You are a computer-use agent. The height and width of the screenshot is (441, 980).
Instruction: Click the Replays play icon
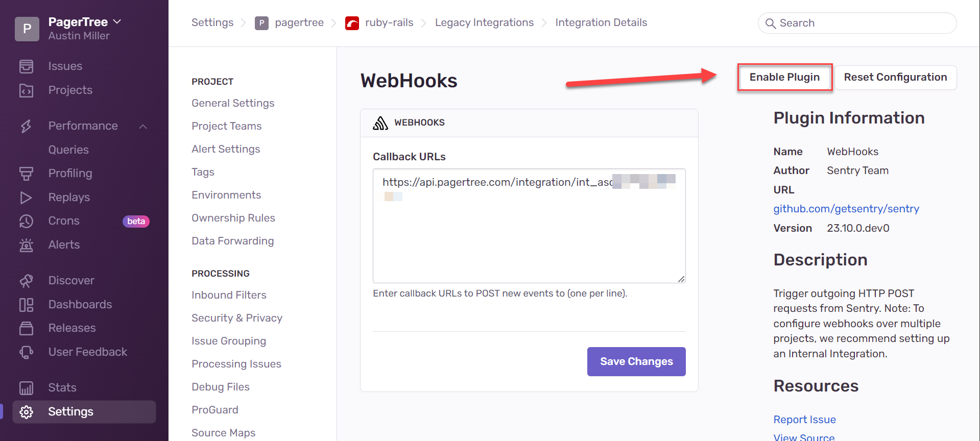pos(26,198)
